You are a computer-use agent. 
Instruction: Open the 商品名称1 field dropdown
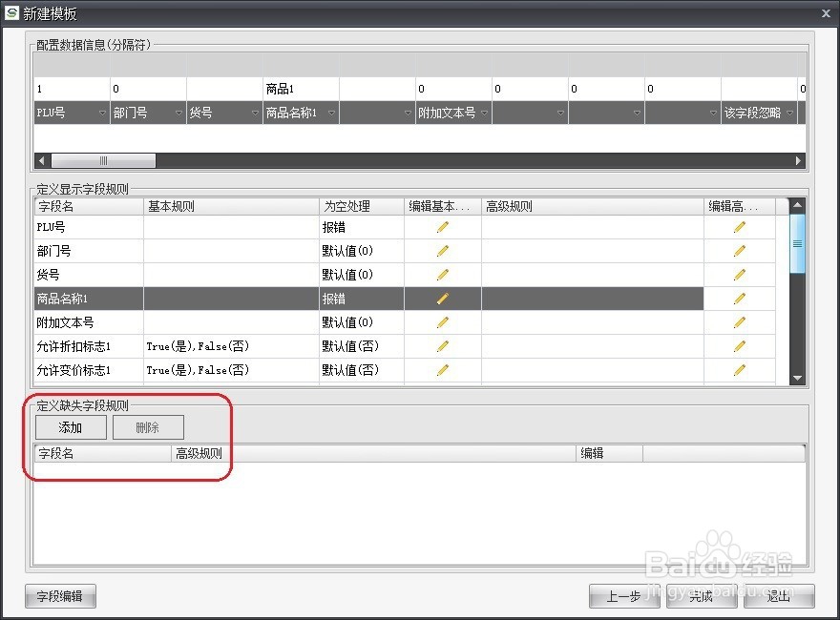tap(330, 112)
